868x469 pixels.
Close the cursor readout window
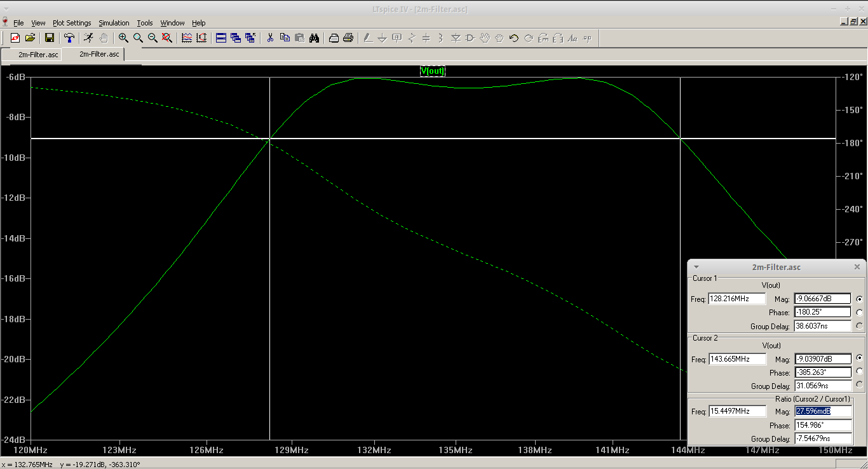857,268
